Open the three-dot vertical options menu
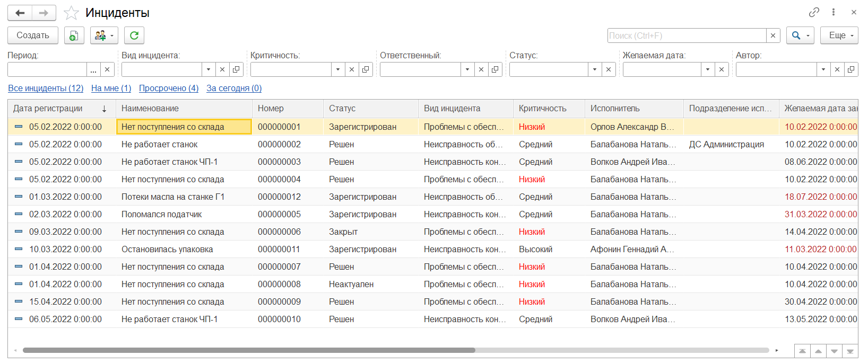The image size is (868, 364). [834, 12]
